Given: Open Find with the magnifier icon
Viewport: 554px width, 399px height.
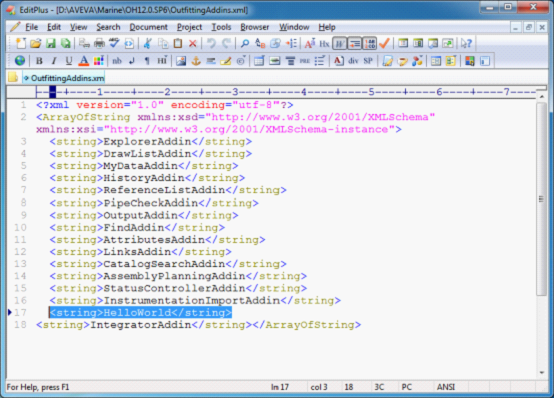Looking at the screenshot, I should [x=244, y=43].
